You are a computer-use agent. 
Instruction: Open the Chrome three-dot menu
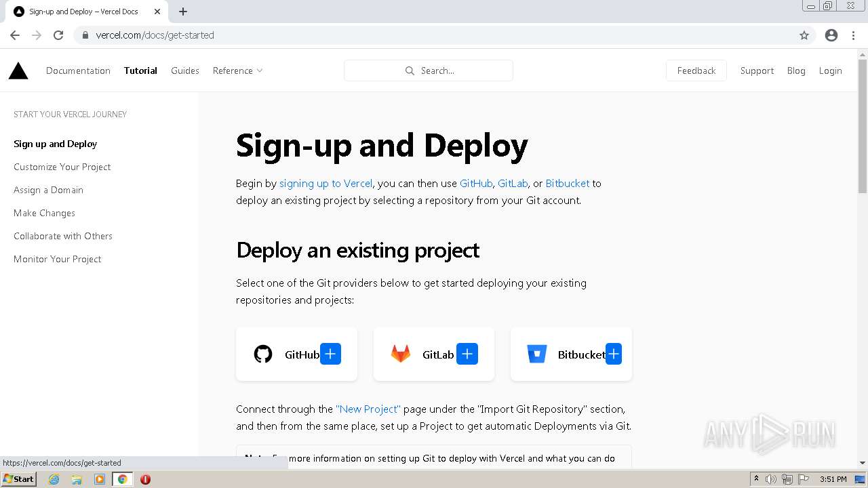coord(853,35)
